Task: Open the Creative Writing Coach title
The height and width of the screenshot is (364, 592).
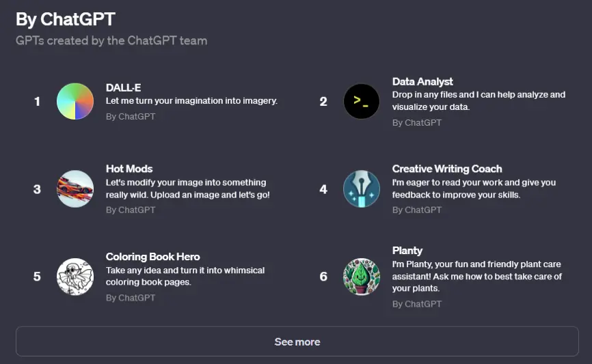Action: (x=447, y=169)
